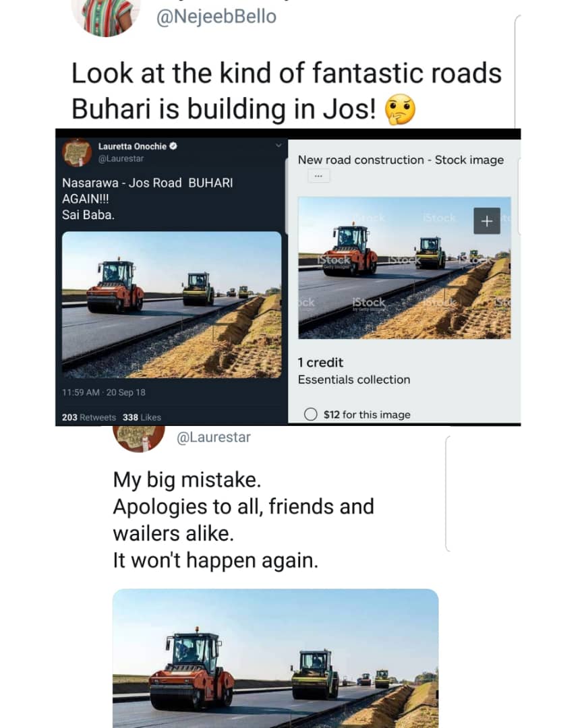Click Lauretta Onochie profile avatar in embedded tweet
The image size is (582, 728).
coord(77,152)
